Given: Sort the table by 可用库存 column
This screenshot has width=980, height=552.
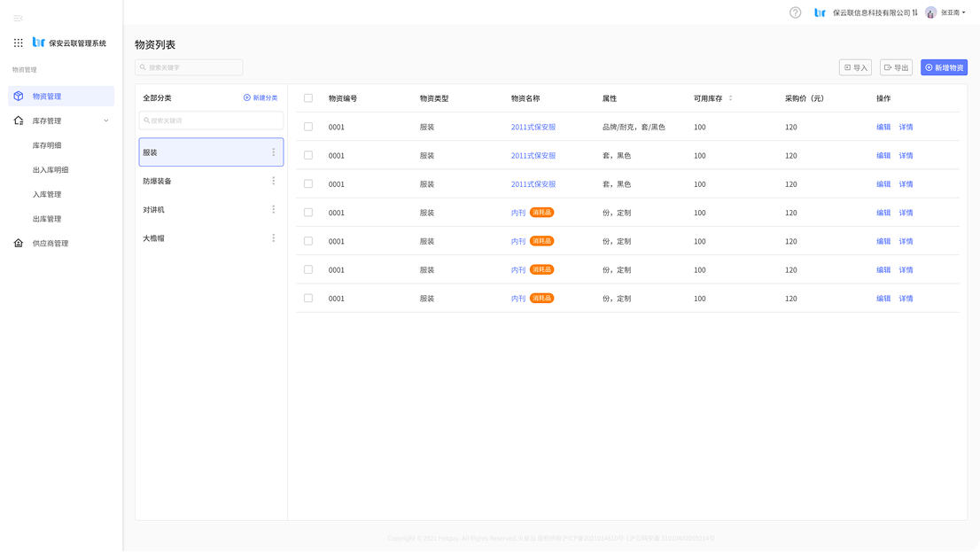Looking at the screenshot, I should [x=730, y=98].
